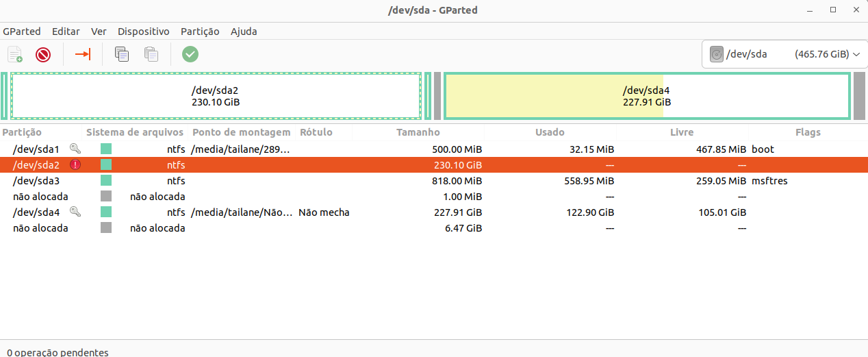Image resolution: width=868 pixels, height=357 pixels.
Task: Click the new partition toolbar icon
Action: pyautogui.click(x=15, y=54)
